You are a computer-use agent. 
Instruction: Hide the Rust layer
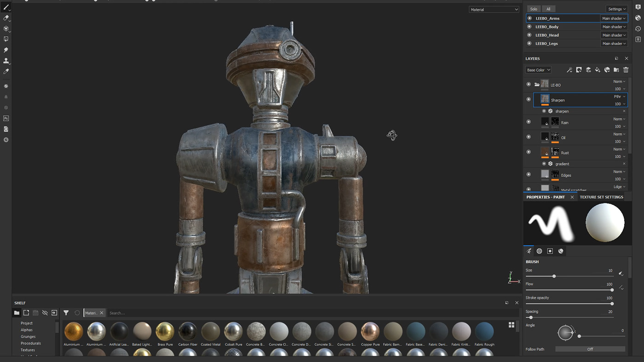point(529,152)
